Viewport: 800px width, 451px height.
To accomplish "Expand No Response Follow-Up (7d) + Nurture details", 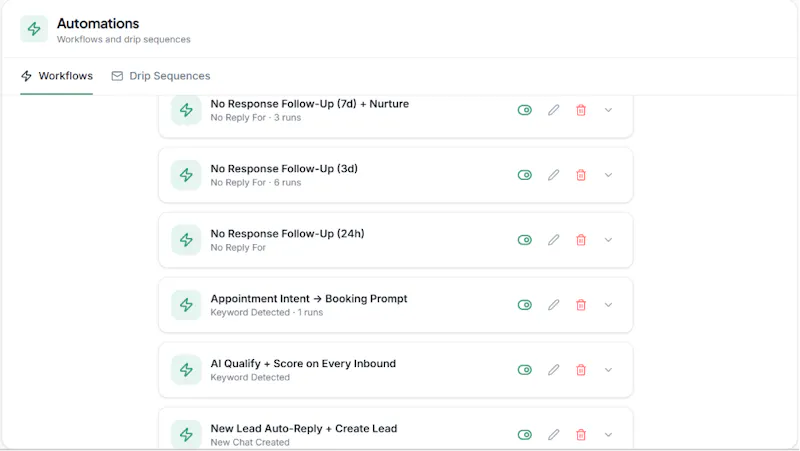I will click(x=608, y=110).
